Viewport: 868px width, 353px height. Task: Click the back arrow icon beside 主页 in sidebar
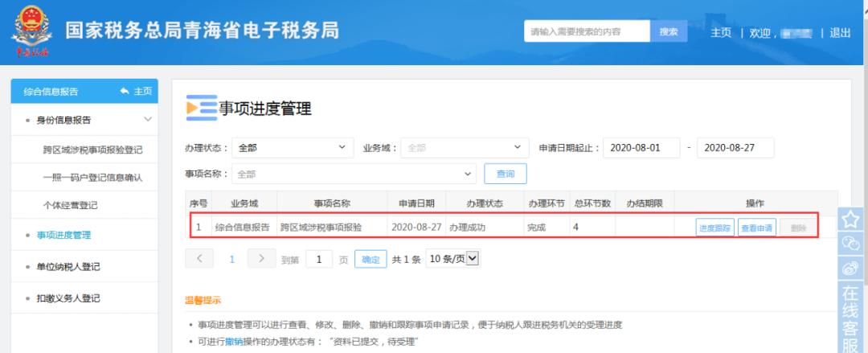point(125,91)
